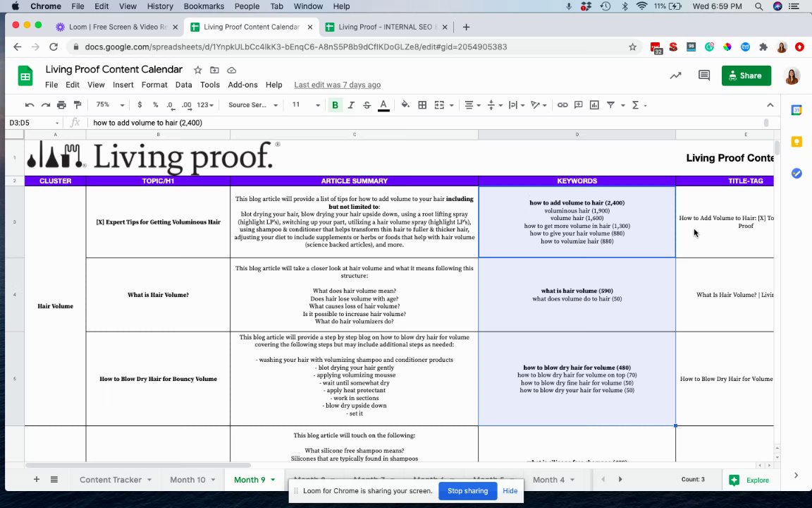The image size is (812, 508).
Task: Click the formula bar text
Action: (x=147, y=123)
